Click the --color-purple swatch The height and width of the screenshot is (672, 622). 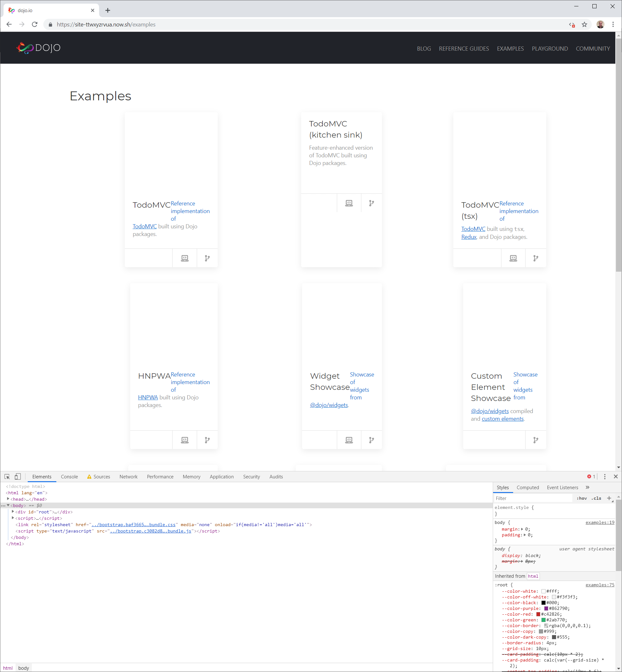click(x=546, y=608)
